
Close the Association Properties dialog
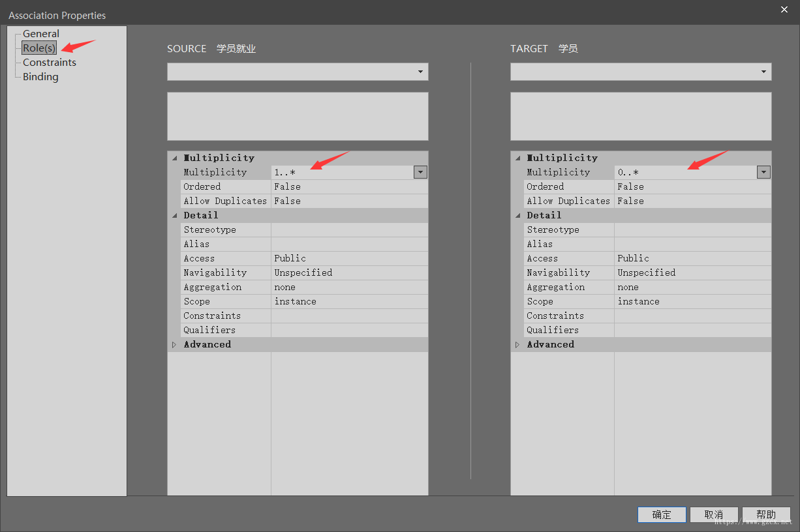pyautogui.click(x=784, y=9)
